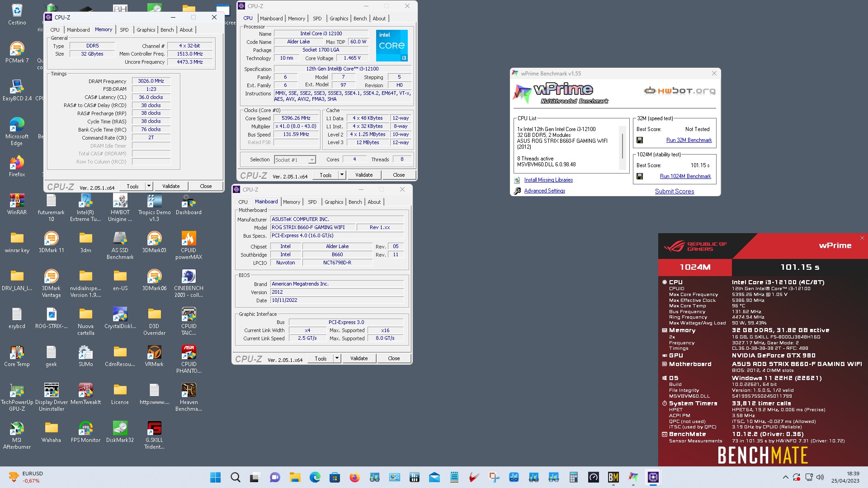Screen dimensions: 868x488
Task: Show hidden system tray icons chevron
Action: click(785, 477)
